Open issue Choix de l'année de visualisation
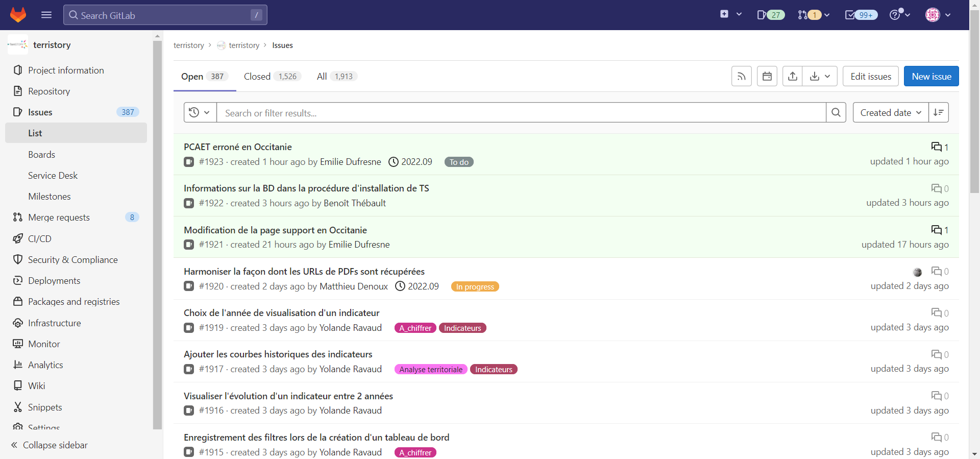The height and width of the screenshot is (459, 980). pos(282,313)
